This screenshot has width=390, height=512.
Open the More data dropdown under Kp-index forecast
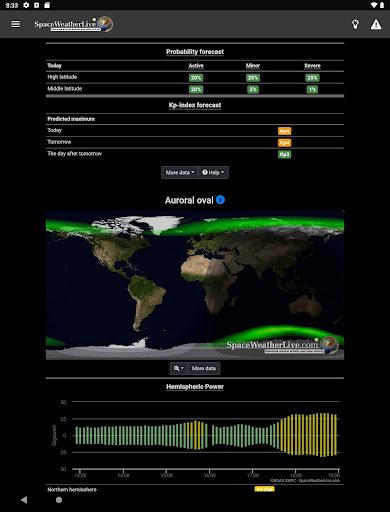click(x=180, y=172)
